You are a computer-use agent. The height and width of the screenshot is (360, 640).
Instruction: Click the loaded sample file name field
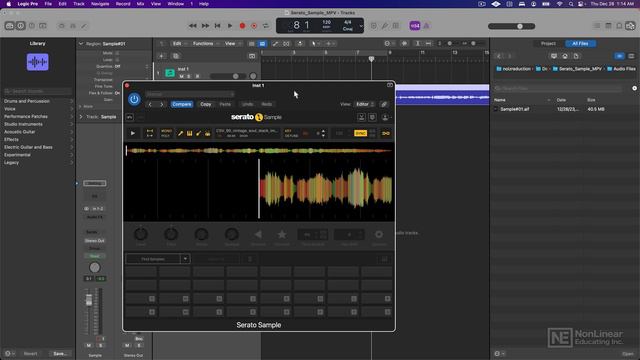[247, 133]
